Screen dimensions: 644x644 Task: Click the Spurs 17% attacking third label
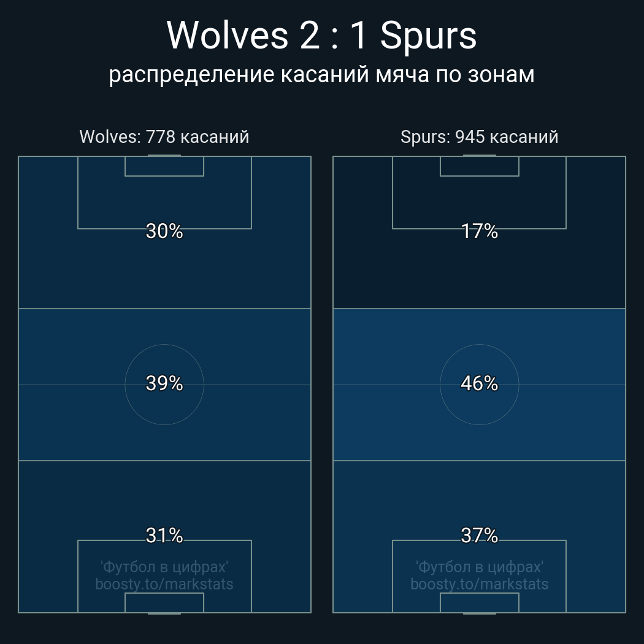pos(479,231)
